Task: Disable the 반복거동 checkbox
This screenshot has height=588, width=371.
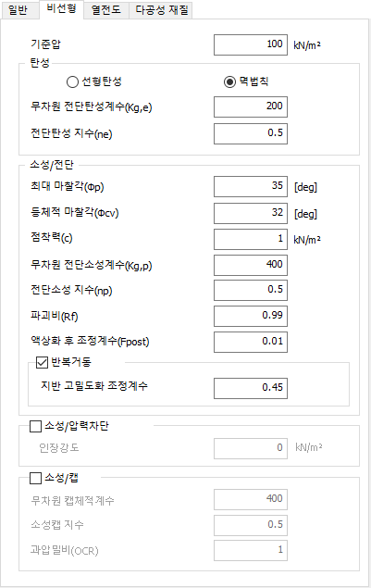Action: point(42,362)
